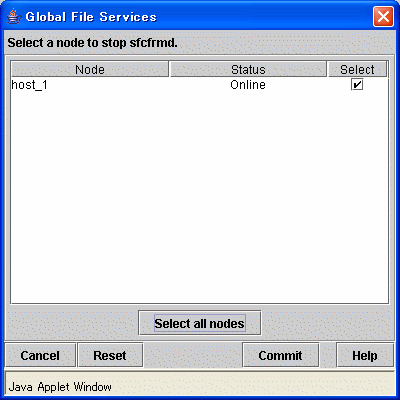The image size is (400, 400).
Task: Click the Select all nodes button
Action: [200, 323]
